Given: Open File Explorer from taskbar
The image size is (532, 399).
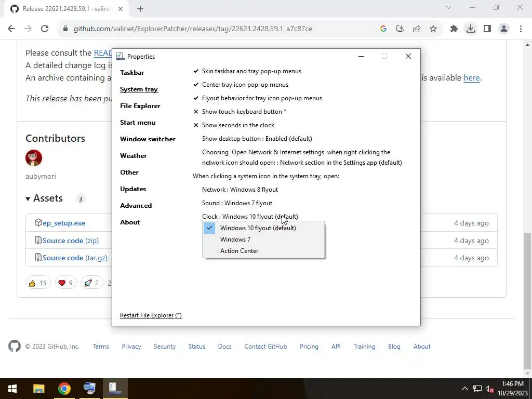Looking at the screenshot, I should pyautogui.click(x=38, y=389).
